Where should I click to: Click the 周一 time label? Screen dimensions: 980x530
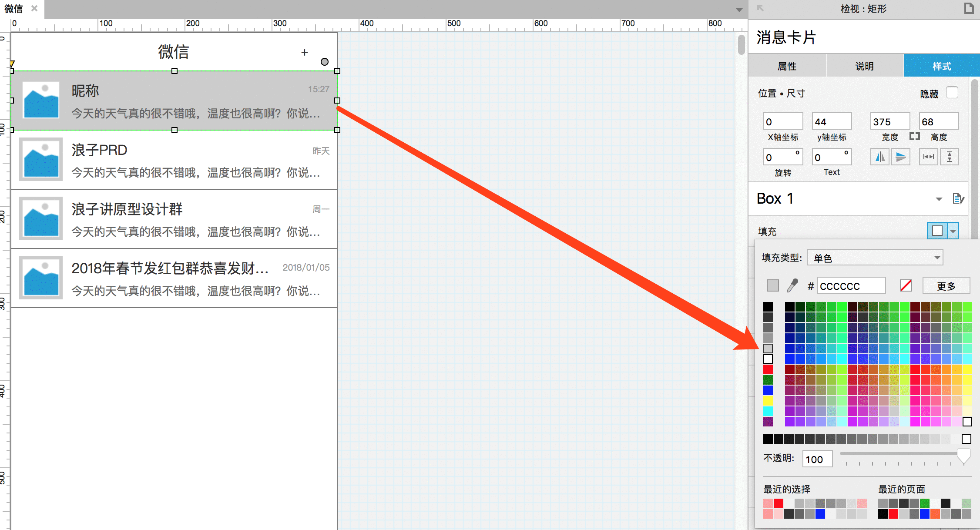click(321, 209)
